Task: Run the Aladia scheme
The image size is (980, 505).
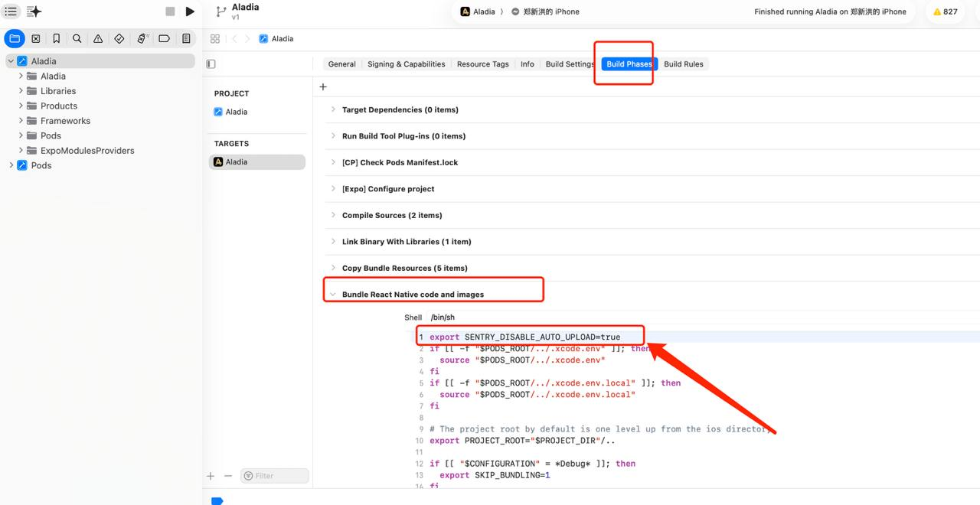Action: click(191, 11)
